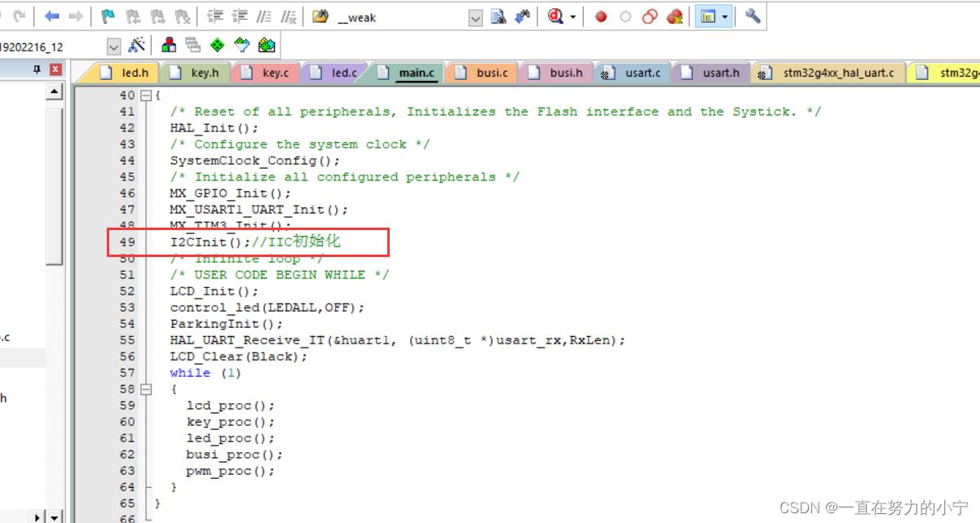Close the project side panel
980x523 pixels.
point(55,70)
